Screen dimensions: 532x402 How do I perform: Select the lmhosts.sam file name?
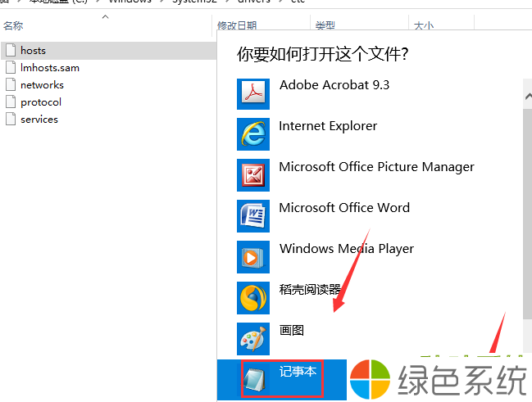[50, 68]
